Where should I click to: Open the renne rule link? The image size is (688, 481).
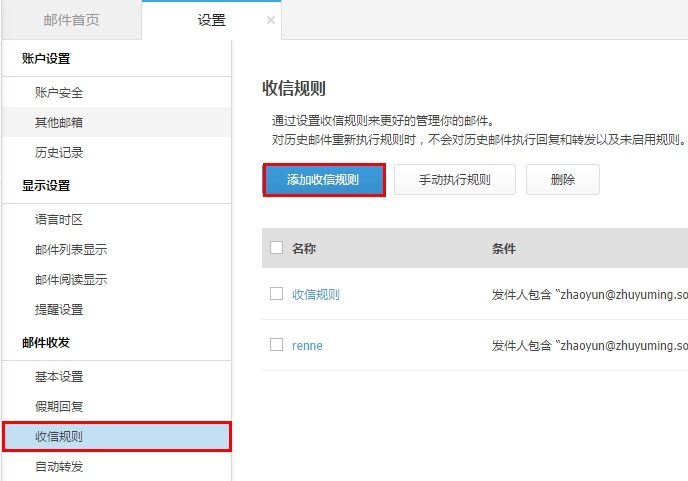[x=307, y=346]
